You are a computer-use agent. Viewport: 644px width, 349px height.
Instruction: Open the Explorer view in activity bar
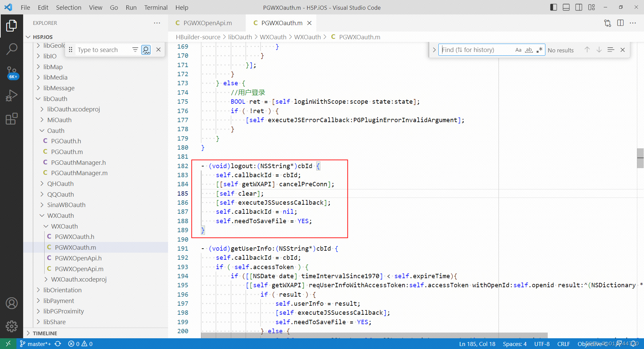coord(11,26)
